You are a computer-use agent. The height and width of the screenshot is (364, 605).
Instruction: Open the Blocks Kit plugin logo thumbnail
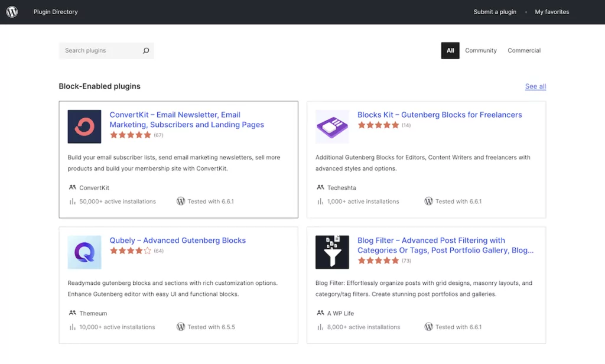point(332,126)
